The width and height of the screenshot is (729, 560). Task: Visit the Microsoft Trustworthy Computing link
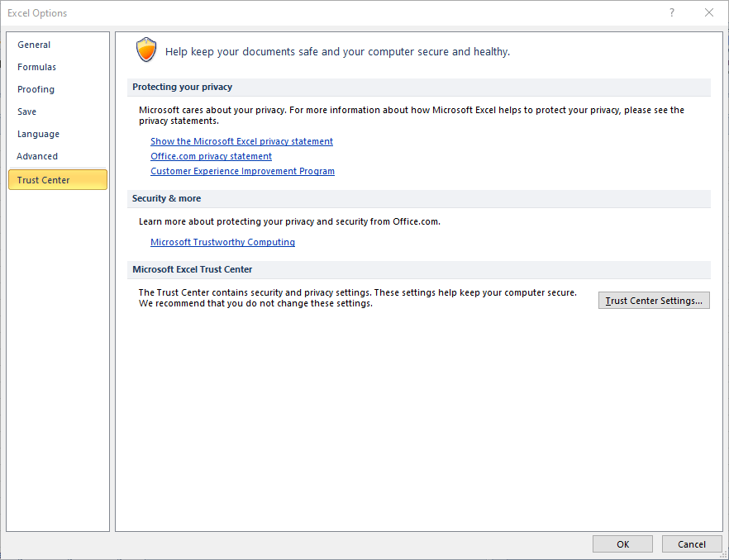click(x=222, y=242)
